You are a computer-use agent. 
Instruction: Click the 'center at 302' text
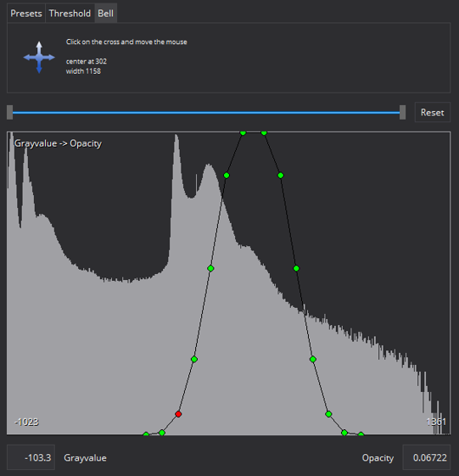87,61
